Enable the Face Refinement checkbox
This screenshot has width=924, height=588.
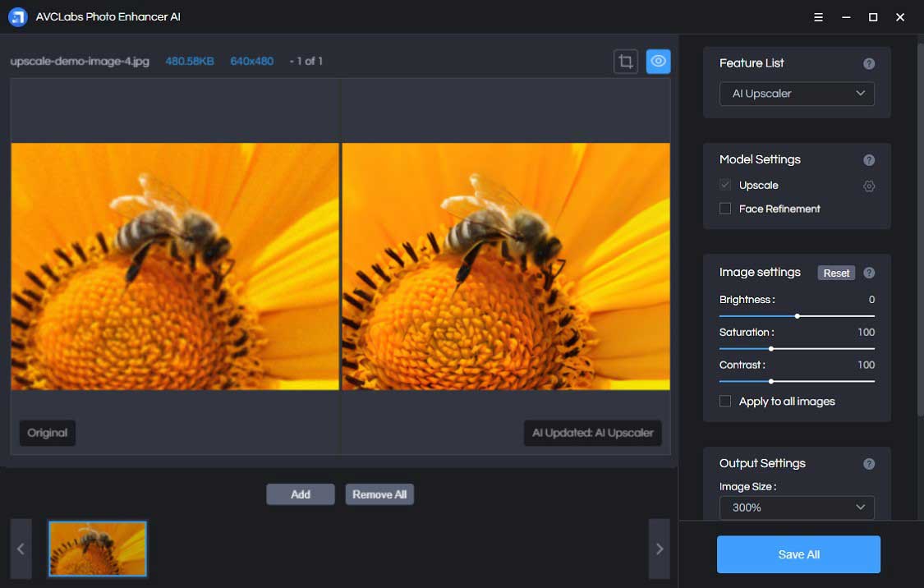725,209
